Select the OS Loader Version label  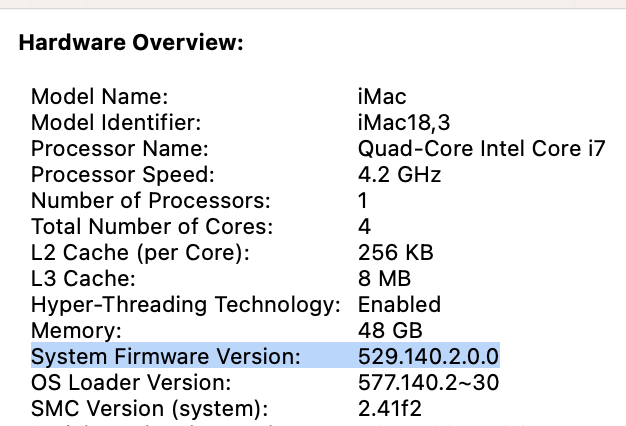coord(131,382)
